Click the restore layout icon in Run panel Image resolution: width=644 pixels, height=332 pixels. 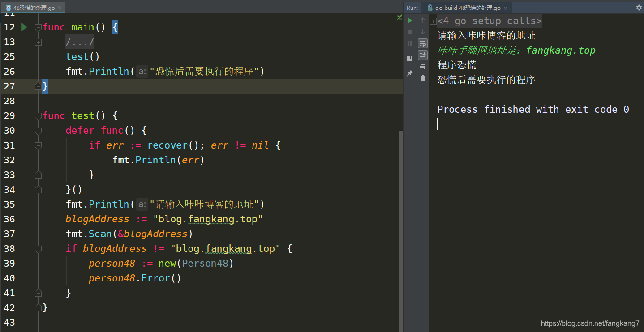point(409,59)
